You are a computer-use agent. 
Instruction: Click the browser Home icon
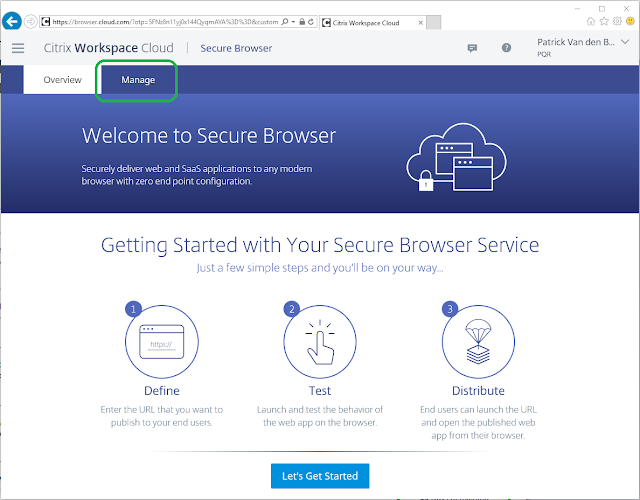[591, 22]
